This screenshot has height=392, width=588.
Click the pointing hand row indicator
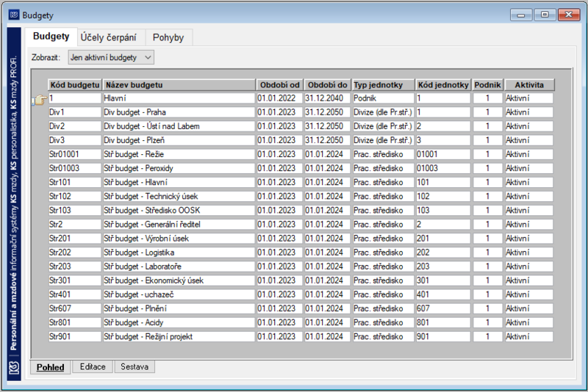click(40, 100)
